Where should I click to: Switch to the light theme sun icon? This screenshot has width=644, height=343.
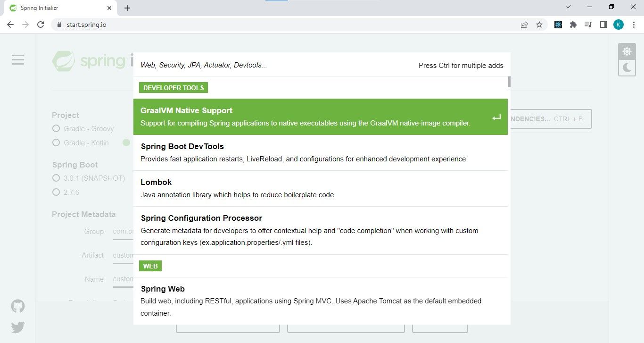coord(627,51)
